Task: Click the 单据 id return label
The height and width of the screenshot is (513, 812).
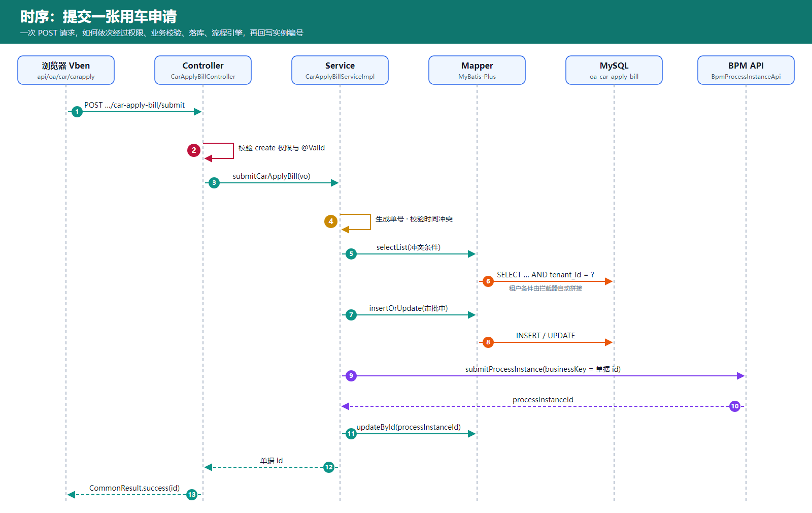Action: click(x=272, y=461)
